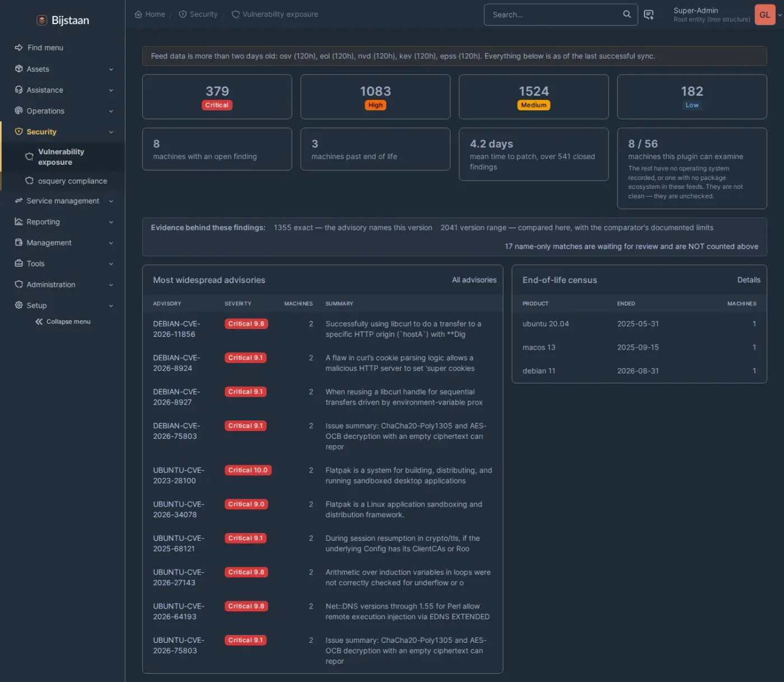Screen dimensions: 784x682
Task: Select the Administration menu entry
Action: pyautogui.click(x=63, y=285)
